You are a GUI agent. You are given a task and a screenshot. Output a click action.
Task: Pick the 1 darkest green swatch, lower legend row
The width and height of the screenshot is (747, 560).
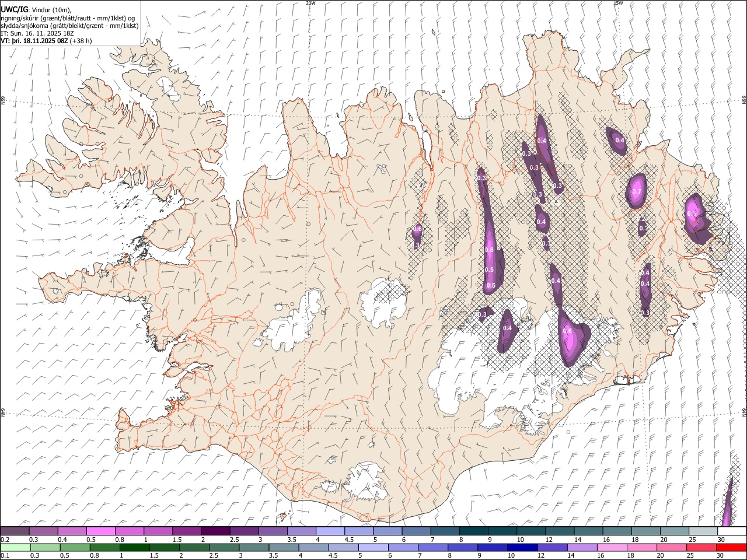(x=135, y=547)
